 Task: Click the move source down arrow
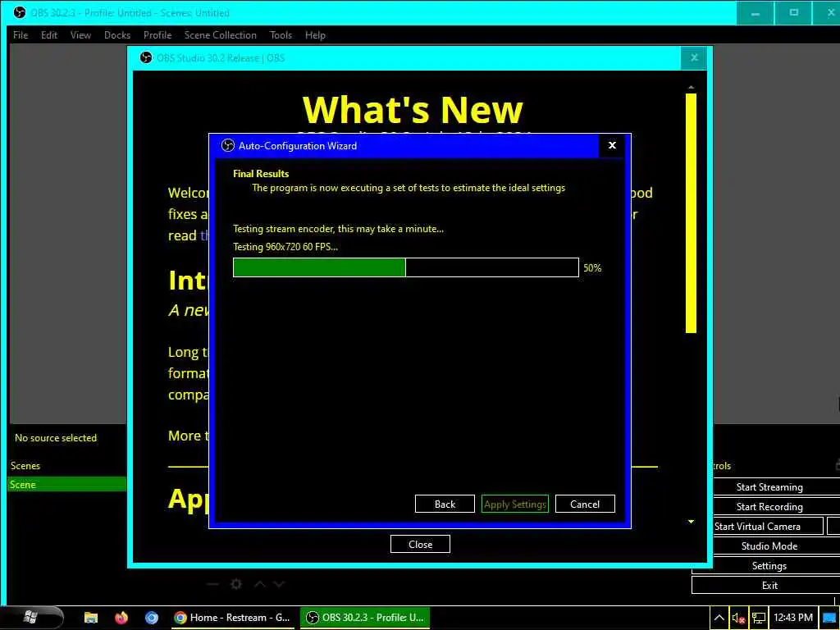[x=279, y=584]
